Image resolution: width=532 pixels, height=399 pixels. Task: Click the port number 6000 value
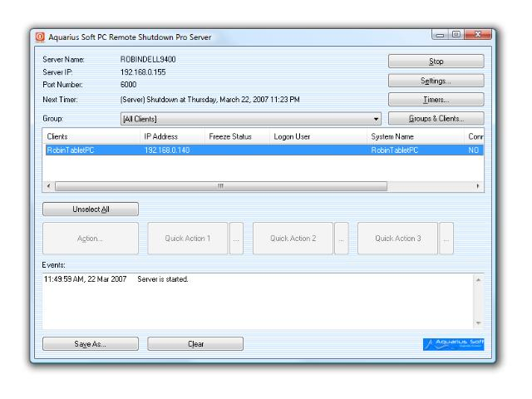tap(129, 85)
